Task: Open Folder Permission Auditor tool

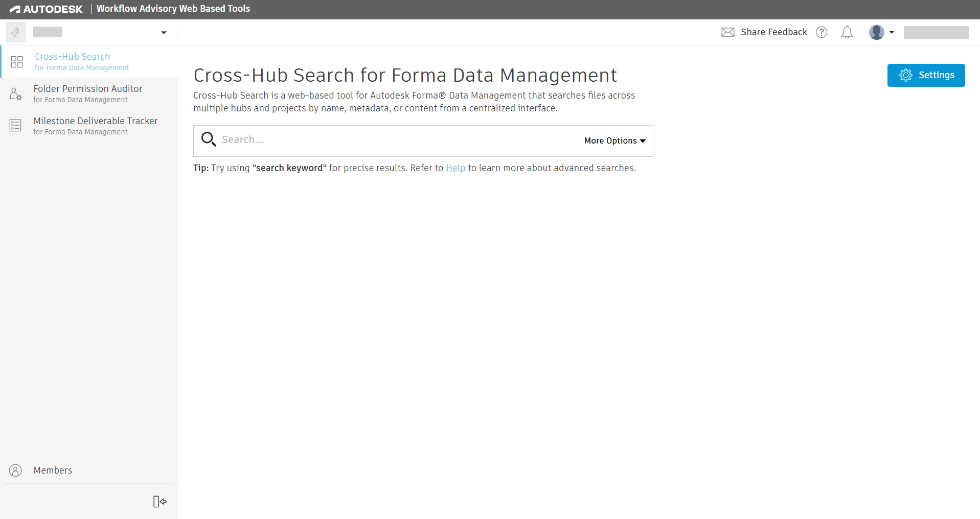Action: tap(89, 93)
